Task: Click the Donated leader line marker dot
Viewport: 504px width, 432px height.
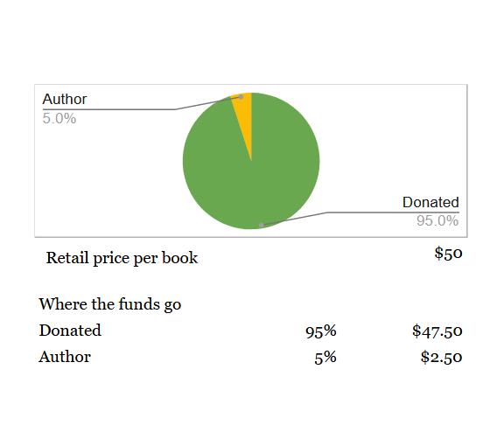Action: (x=262, y=225)
